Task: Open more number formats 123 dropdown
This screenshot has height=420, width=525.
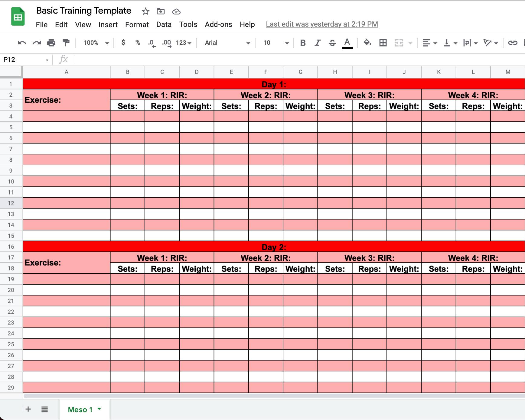Action: click(x=184, y=43)
